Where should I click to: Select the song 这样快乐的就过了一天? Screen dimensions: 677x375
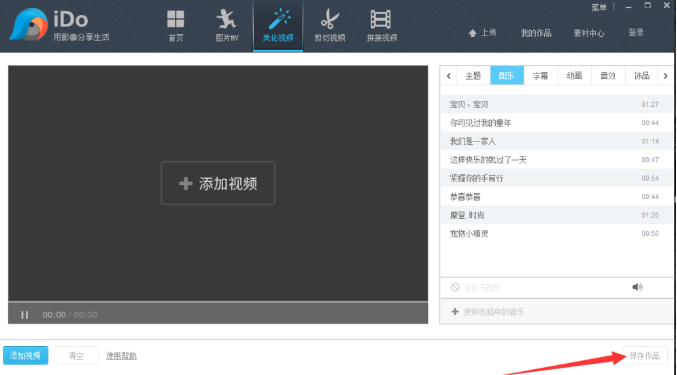(557, 160)
